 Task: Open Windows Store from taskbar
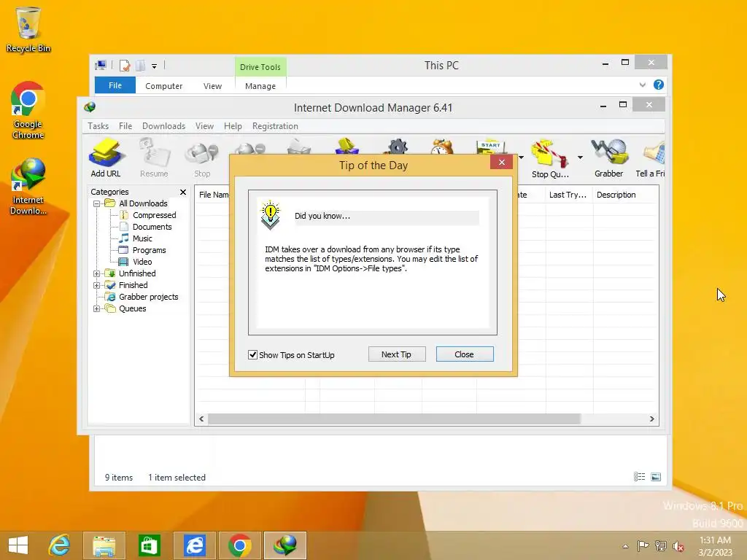click(149, 545)
